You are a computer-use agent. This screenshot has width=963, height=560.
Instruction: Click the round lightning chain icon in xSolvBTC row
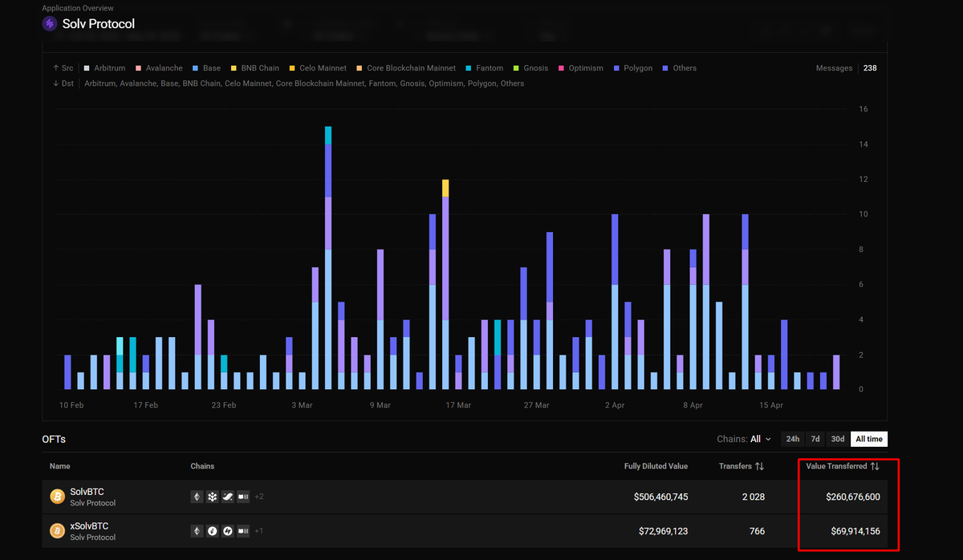227,531
